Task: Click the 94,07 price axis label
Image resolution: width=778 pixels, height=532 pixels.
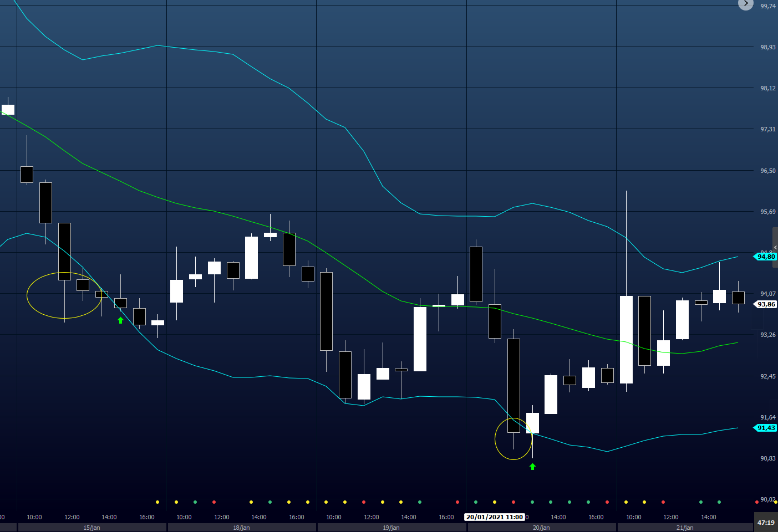Action: tap(768, 294)
